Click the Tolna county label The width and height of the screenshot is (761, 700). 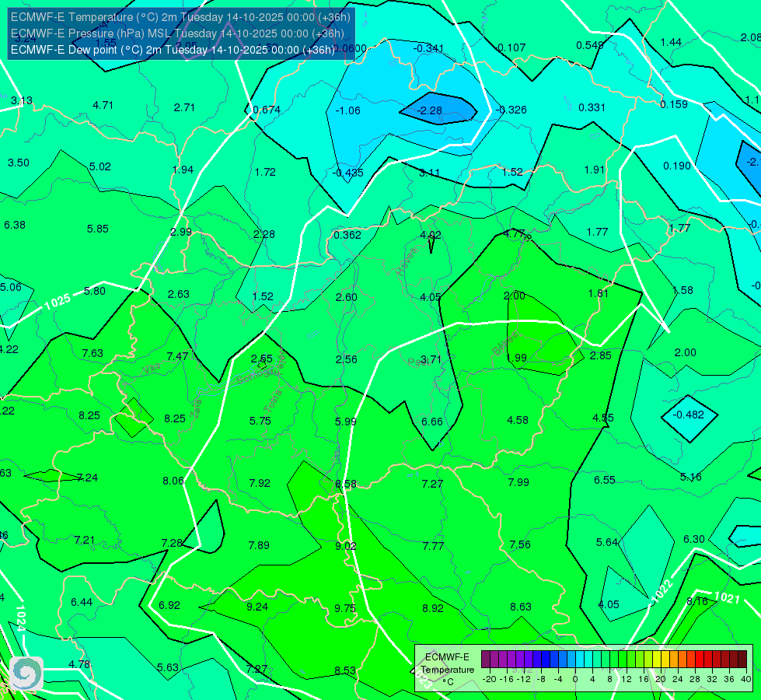click(273, 401)
